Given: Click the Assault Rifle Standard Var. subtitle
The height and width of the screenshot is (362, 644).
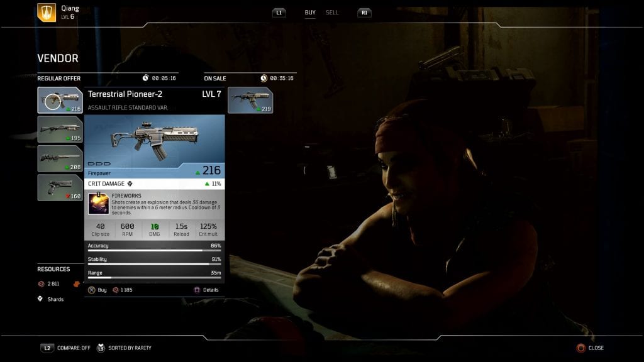Looking at the screenshot, I should click(128, 107).
